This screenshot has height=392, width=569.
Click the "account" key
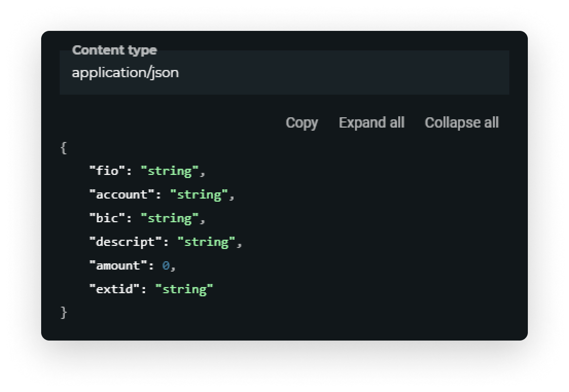(122, 194)
